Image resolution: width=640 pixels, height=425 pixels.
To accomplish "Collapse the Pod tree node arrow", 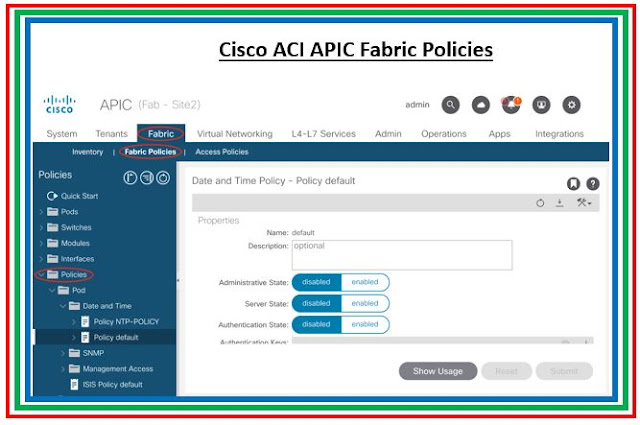I will (52, 290).
